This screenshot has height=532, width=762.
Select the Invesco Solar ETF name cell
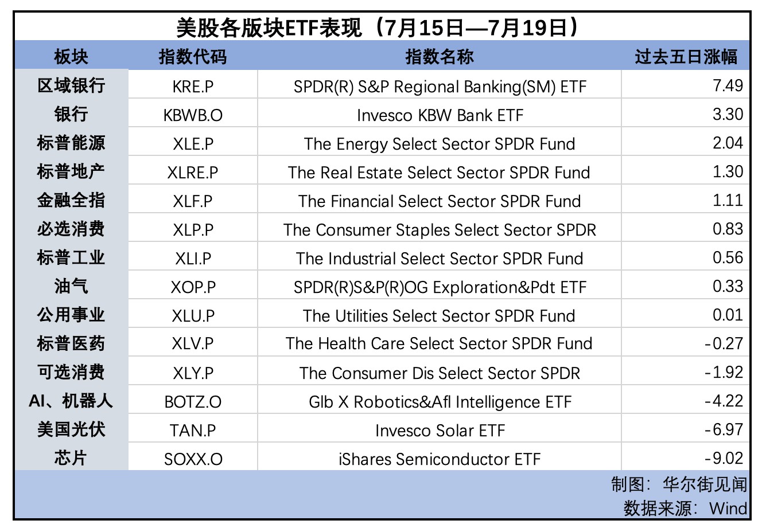440,431
